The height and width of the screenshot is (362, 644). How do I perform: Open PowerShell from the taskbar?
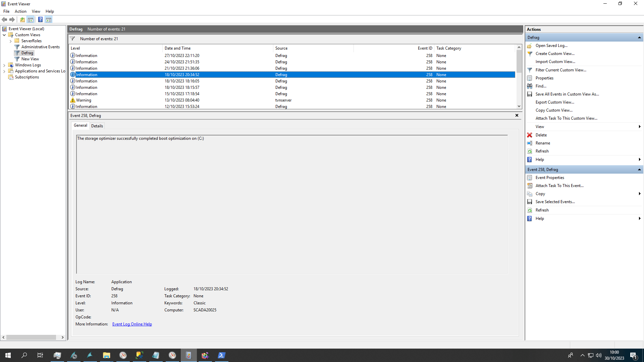tap(221, 355)
